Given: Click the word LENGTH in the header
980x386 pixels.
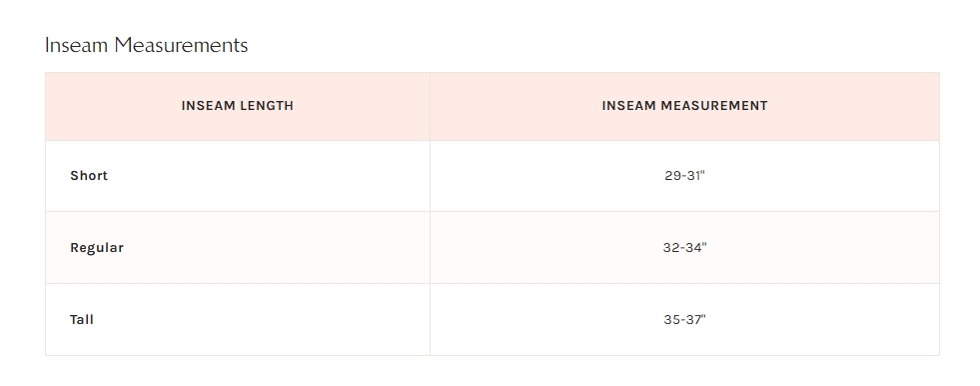Looking at the screenshot, I should point(266,106).
